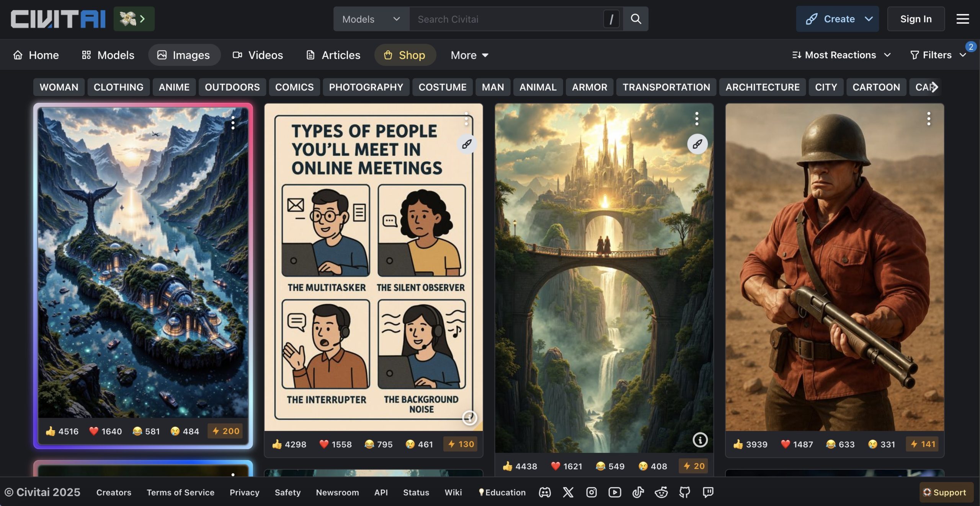This screenshot has height=506, width=980.
Task: Open the green buzz promo icon
Action: [134, 19]
